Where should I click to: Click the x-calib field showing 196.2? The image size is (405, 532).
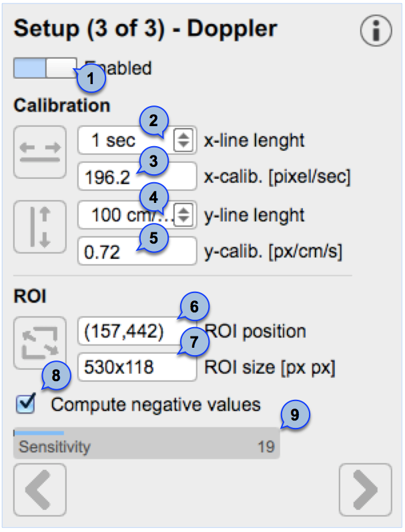[x=137, y=176]
